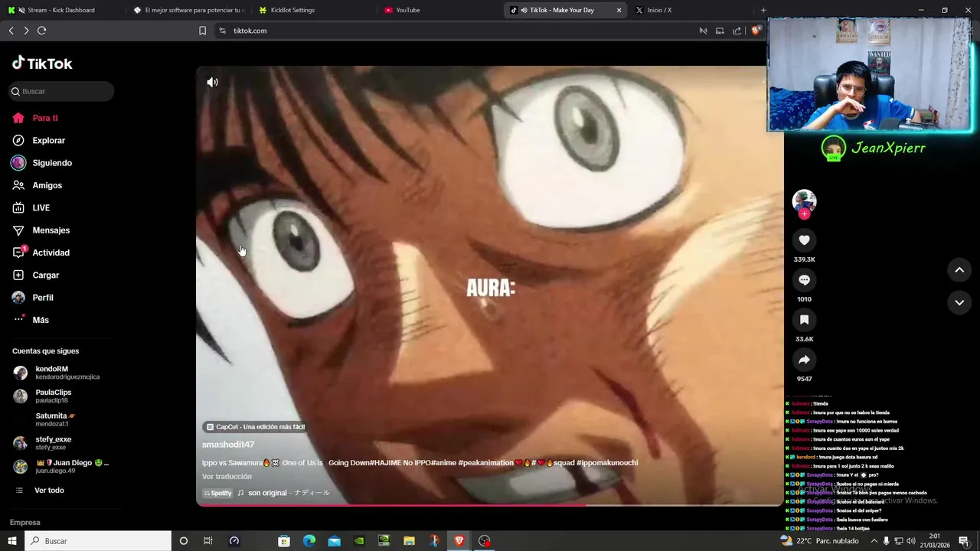The image size is (980, 551).
Task: Open the Amigos page
Action: [47, 185]
